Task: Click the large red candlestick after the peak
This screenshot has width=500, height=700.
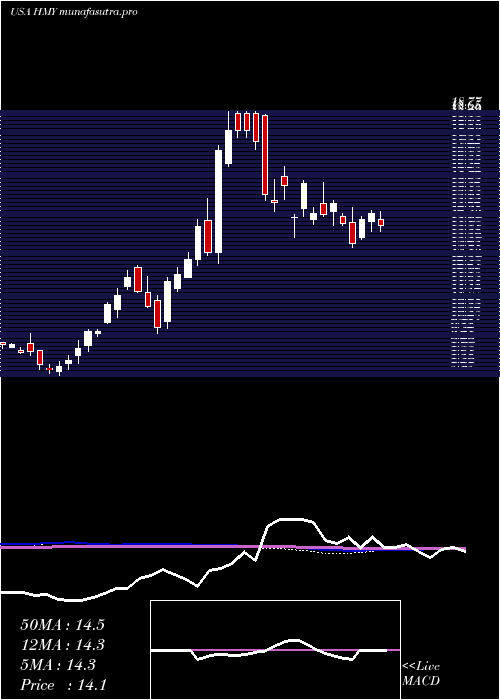Action: pos(265,155)
